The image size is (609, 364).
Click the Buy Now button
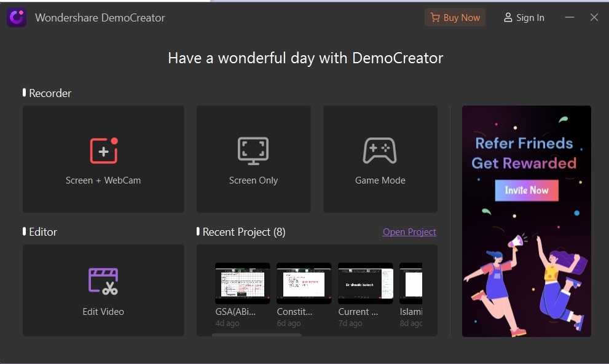tap(455, 17)
